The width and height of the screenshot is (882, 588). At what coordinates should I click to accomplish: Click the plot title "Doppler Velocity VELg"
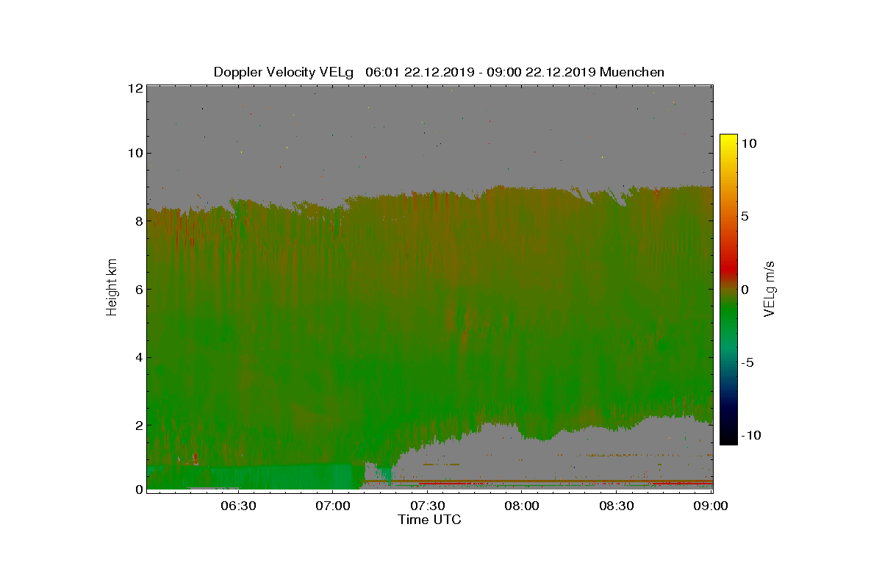284,72
